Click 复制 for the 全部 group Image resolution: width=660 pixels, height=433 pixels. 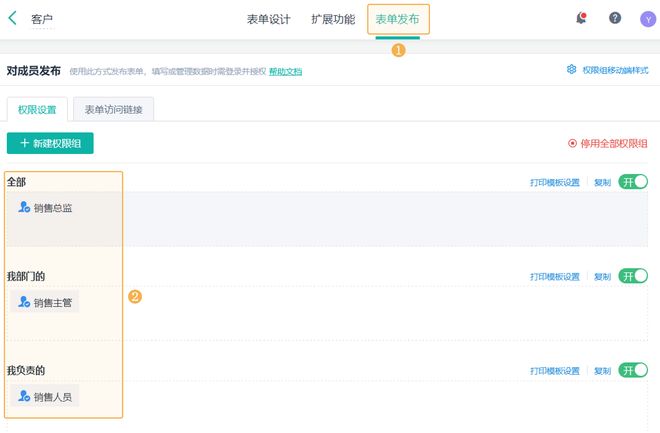click(x=602, y=183)
